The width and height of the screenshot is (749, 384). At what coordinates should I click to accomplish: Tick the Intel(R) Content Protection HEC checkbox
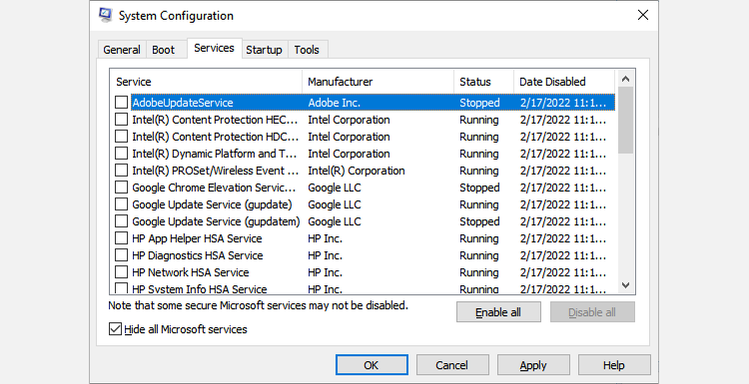pos(121,119)
